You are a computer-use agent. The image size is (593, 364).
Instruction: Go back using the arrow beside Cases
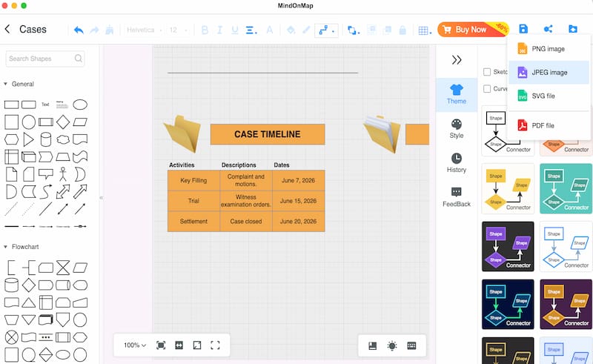click(7, 29)
